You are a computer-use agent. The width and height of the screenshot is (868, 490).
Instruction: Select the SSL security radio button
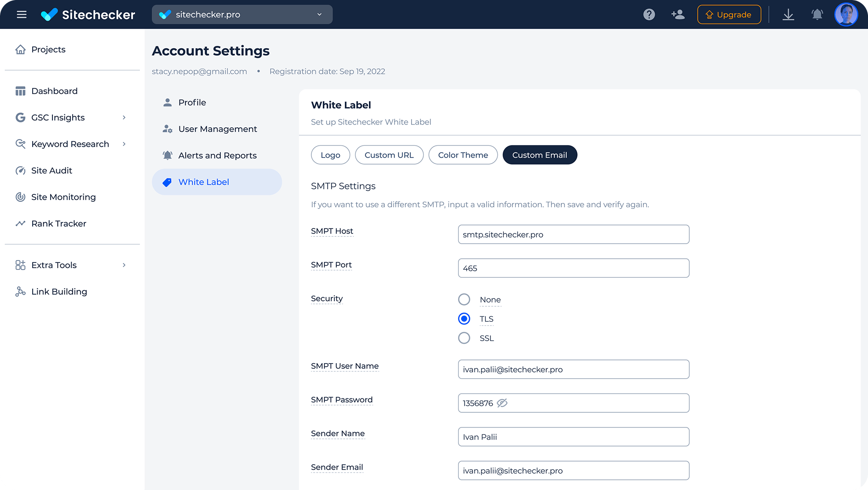click(464, 338)
